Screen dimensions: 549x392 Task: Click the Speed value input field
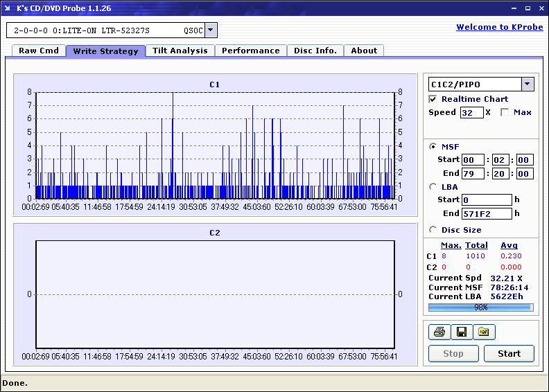tap(471, 112)
